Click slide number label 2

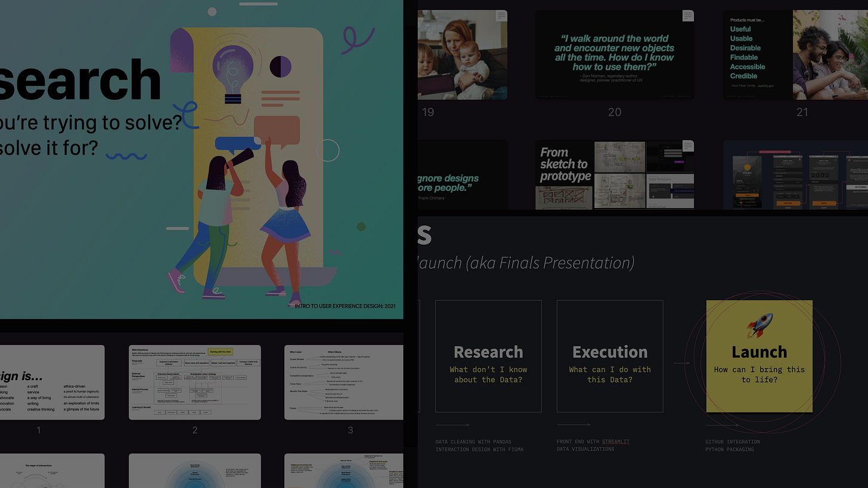click(x=195, y=430)
